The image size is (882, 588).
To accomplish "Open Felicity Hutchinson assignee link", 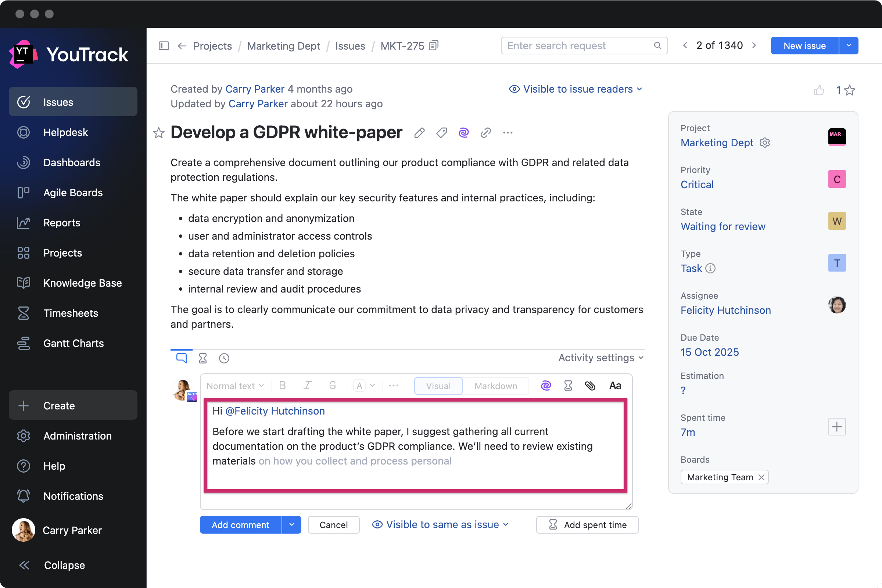I will [725, 310].
